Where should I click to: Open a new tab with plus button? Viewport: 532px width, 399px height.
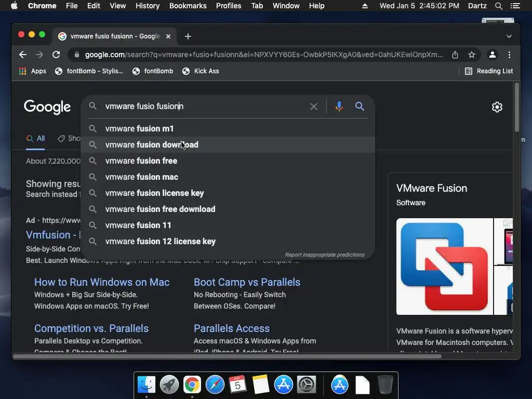pos(188,36)
